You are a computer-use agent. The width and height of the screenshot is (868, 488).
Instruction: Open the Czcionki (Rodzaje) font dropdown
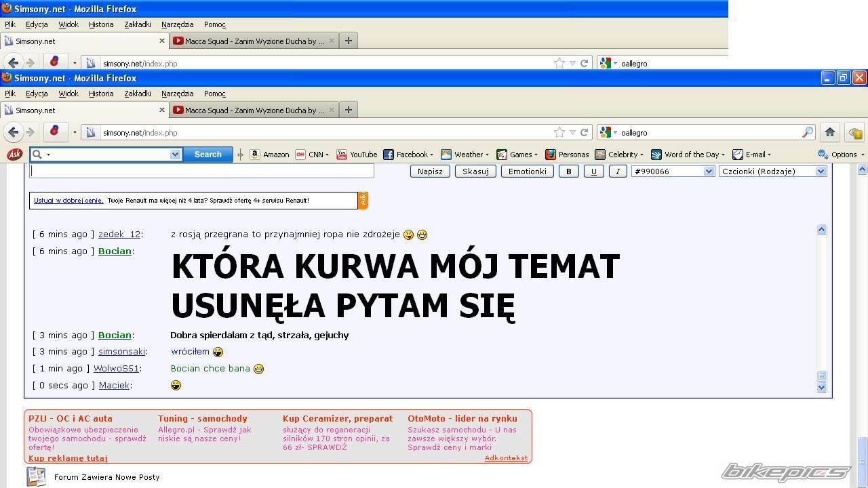coord(772,171)
